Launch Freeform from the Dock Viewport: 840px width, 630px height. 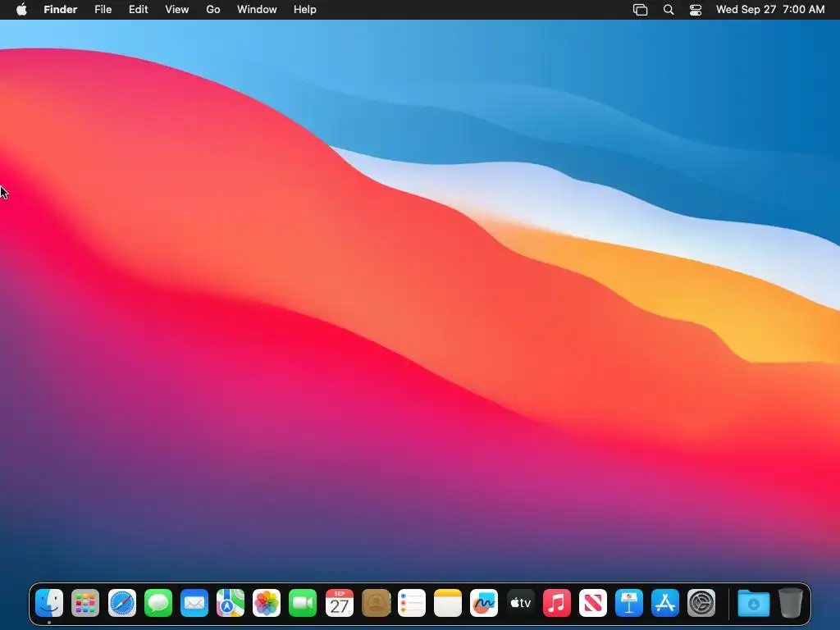pyautogui.click(x=484, y=603)
